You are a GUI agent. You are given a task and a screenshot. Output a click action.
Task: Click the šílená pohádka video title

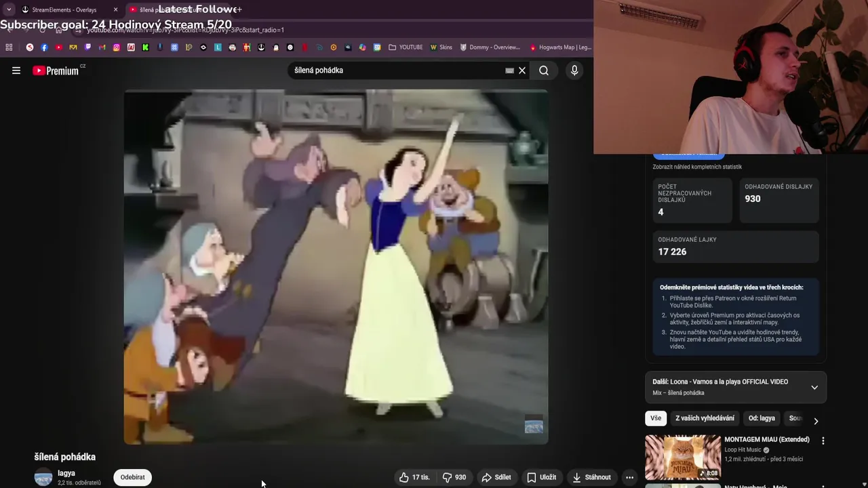click(x=65, y=457)
